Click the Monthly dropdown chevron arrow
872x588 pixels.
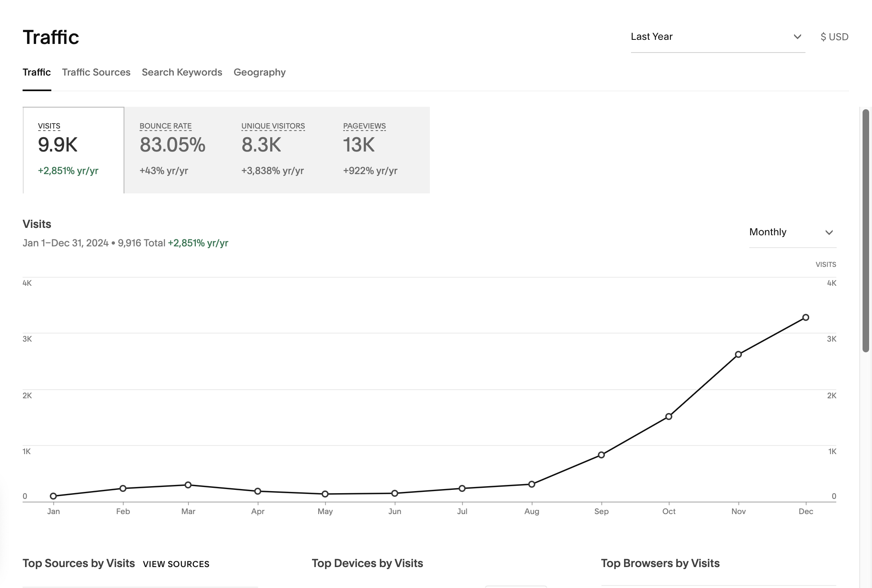pos(829,232)
